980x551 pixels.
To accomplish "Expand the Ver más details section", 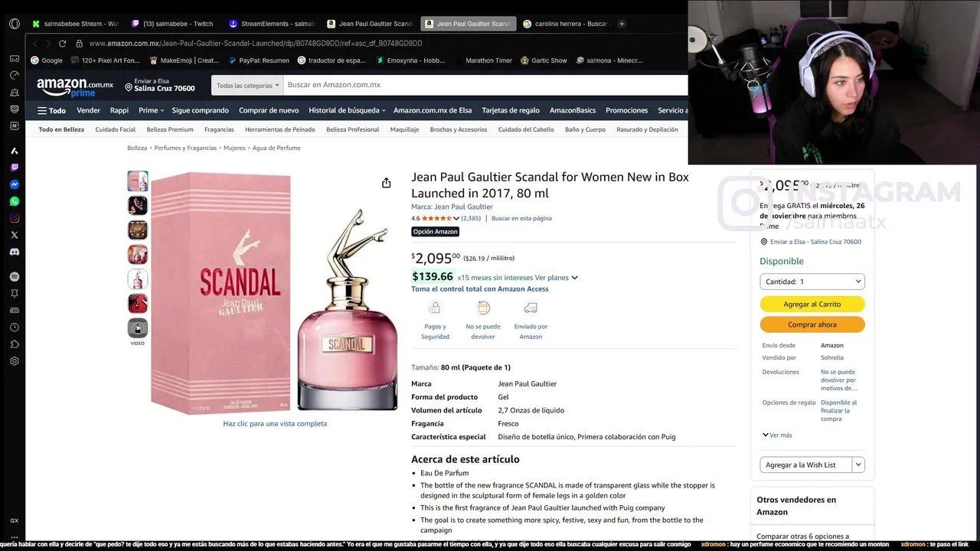I will 777,435.
